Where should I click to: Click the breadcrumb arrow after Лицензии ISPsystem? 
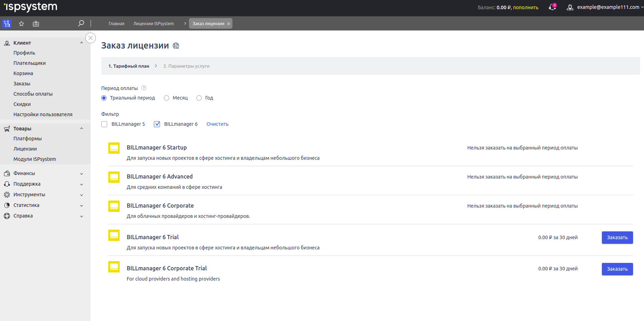pos(185,23)
